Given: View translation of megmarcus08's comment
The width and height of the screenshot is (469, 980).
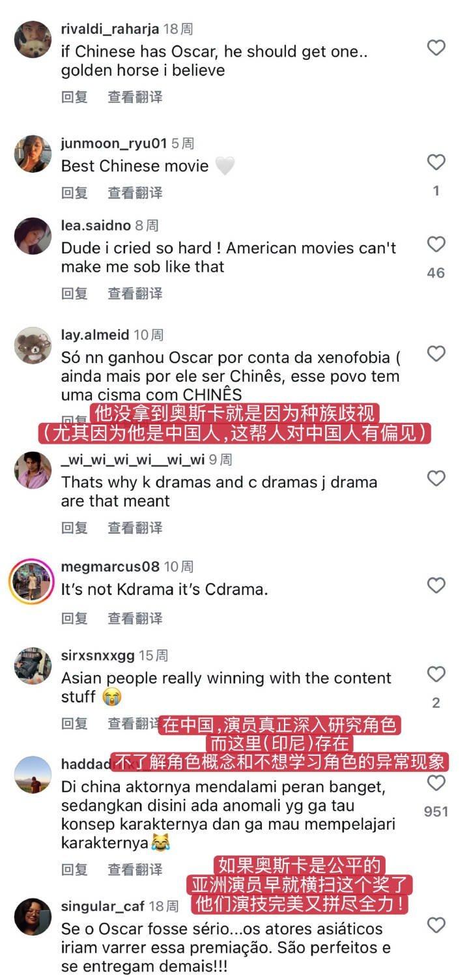Looking at the screenshot, I should [135, 618].
